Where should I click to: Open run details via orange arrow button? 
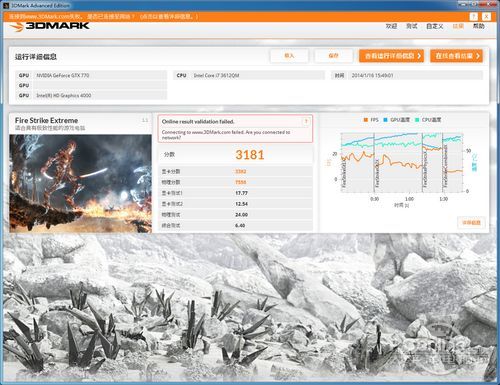pos(391,56)
